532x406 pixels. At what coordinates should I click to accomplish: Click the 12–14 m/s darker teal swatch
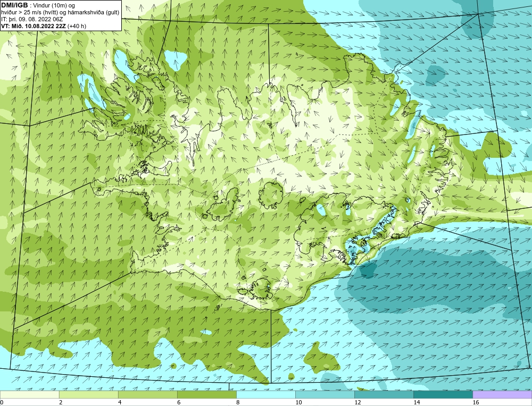point(384,394)
